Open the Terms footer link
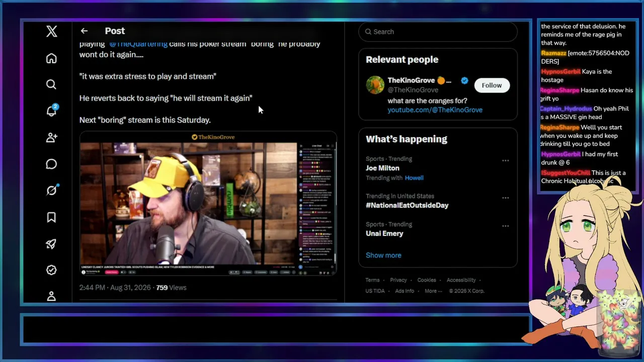The width and height of the screenshot is (644, 362). click(372, 280)
